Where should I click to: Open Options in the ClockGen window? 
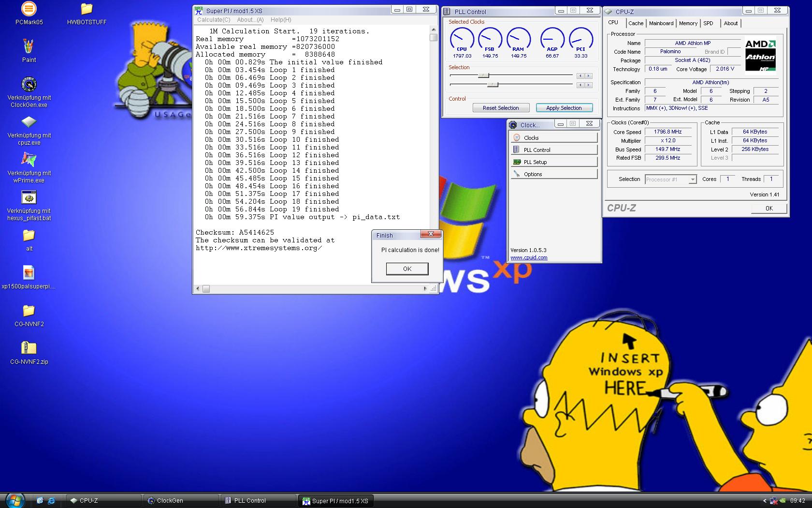pyautogui.click(x=554, y=174)
